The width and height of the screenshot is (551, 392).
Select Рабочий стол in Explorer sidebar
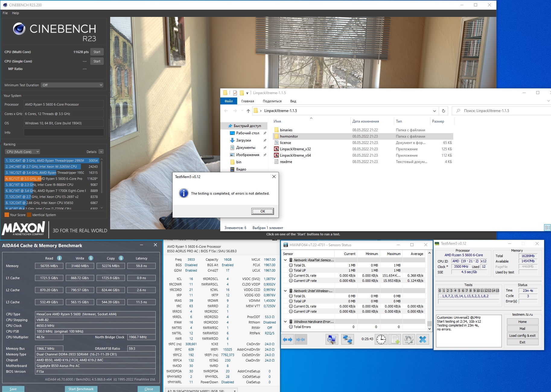point(248,133)
